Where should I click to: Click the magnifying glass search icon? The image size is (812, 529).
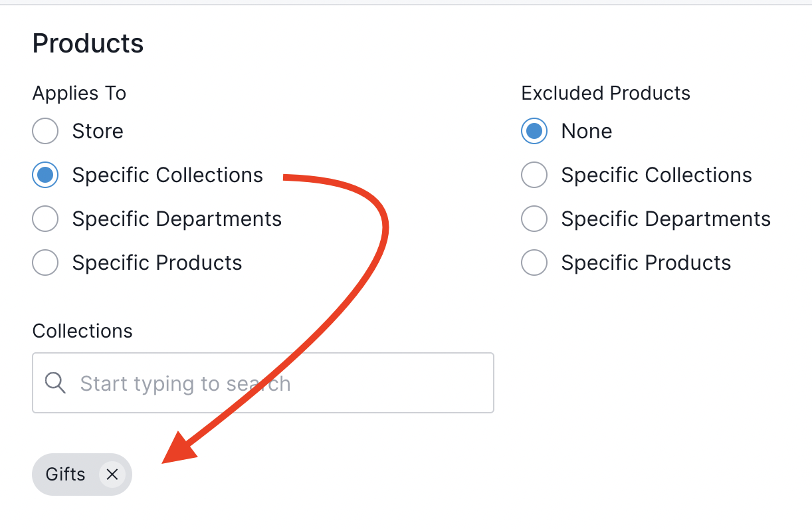coord(55,383)
